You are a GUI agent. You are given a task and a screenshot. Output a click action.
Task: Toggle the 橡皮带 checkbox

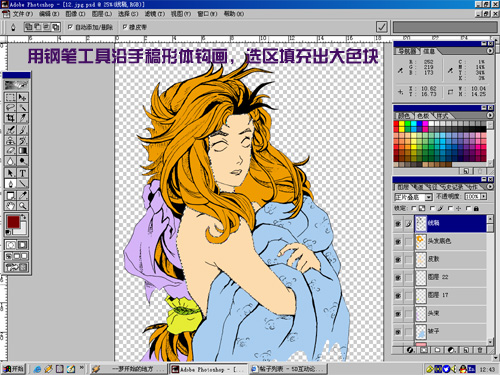(x=125, y=27)
